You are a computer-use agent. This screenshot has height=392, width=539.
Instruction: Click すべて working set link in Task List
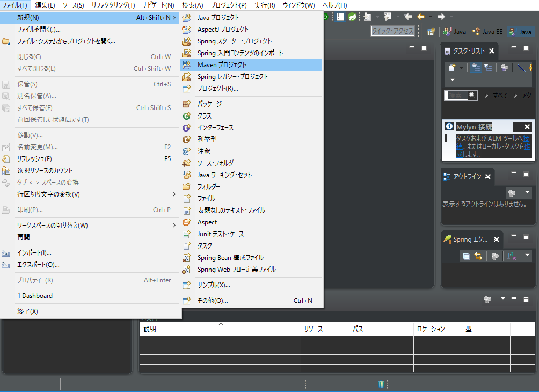pyautogui.click(x=500, y=95)
